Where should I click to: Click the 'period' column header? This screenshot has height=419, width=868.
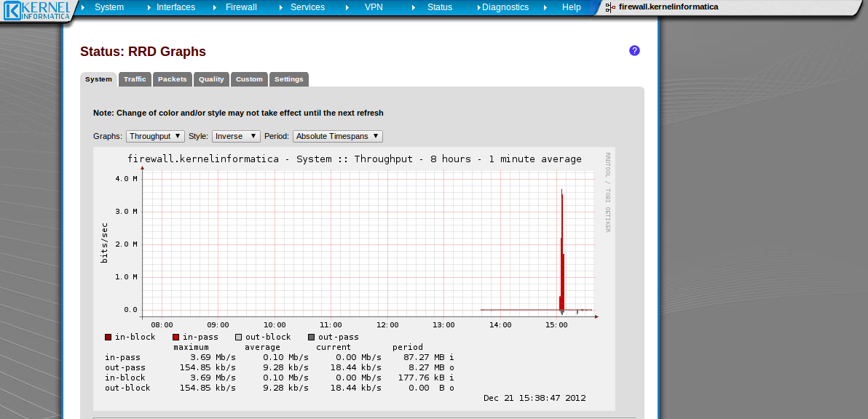408,347
